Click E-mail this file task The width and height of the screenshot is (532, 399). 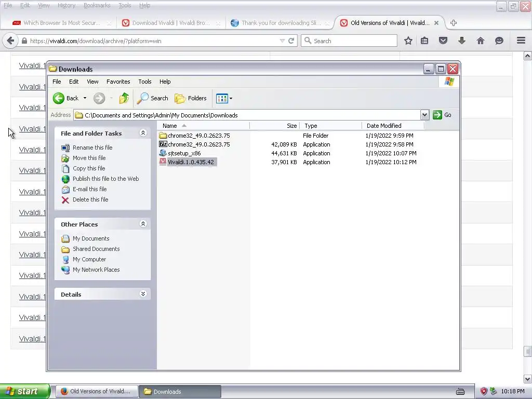(x=89, y=189)
